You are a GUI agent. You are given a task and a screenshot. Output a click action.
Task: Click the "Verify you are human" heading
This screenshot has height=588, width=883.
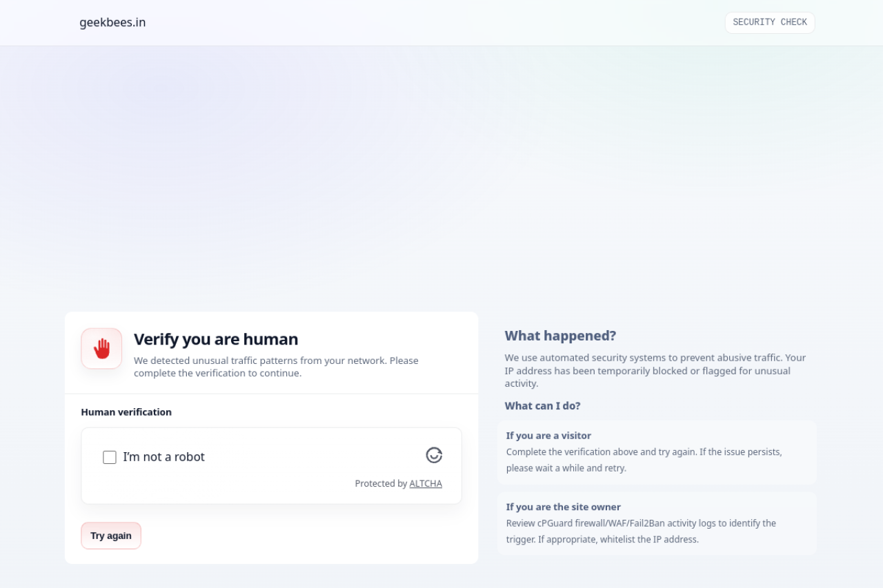click(216, 339)
